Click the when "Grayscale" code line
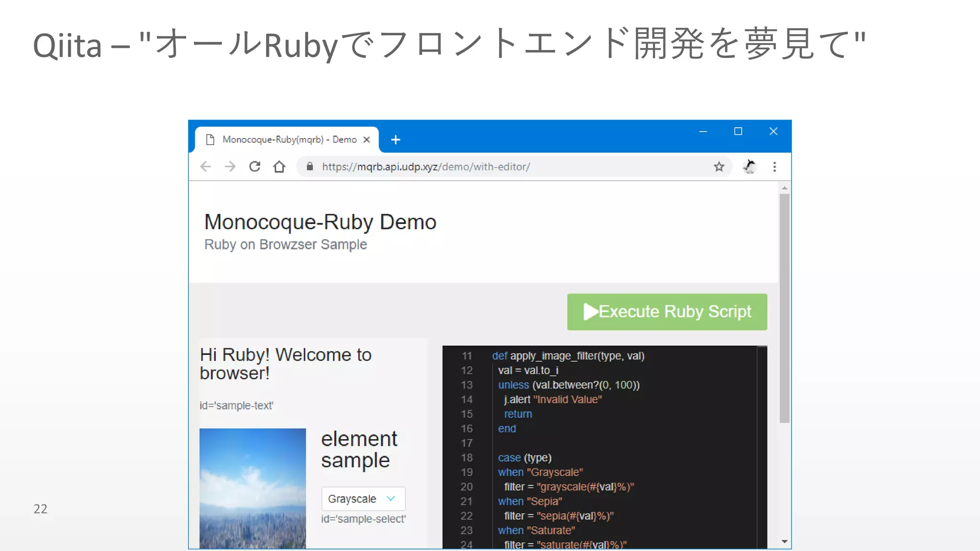Viewport: 980px width, 551px height. click(x=540, y=472)
